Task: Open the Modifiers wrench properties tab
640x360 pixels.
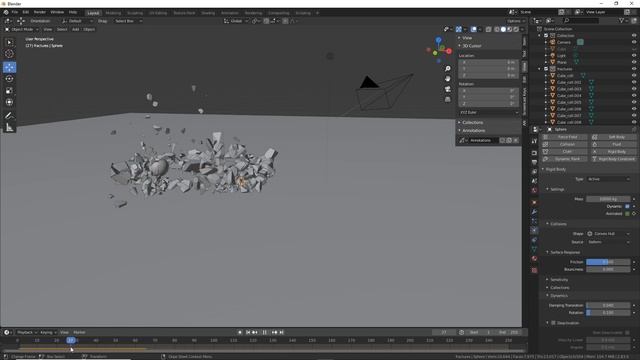Action: click(x=534, y=212)
